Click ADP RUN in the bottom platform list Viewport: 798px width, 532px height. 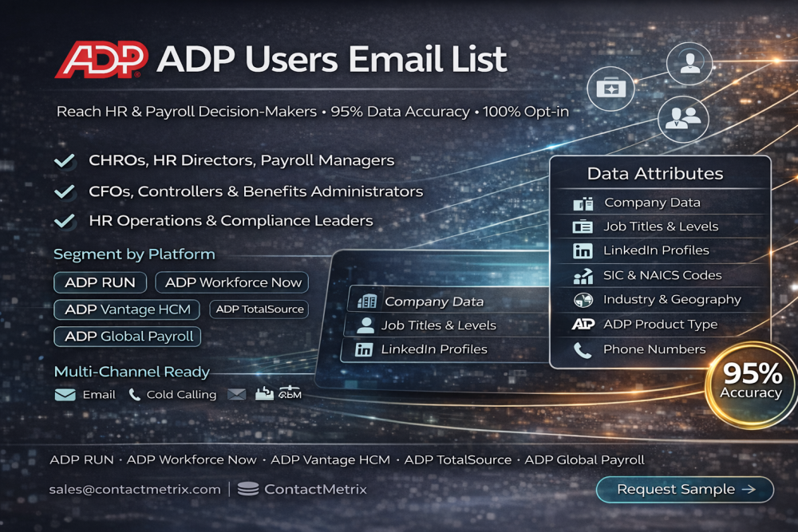tap(81, 459)
